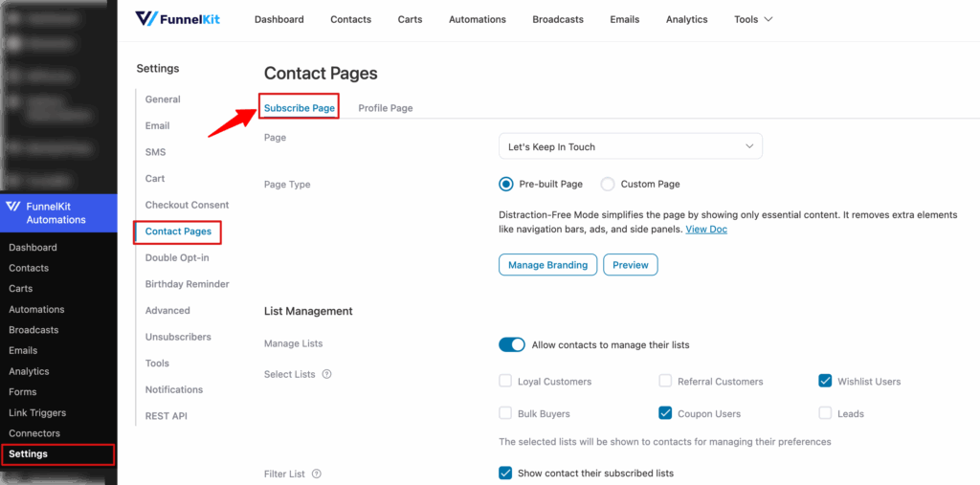This screenshot has width=980, height=485.
Task: Open Notifications settings section
Action: point(174,389)
